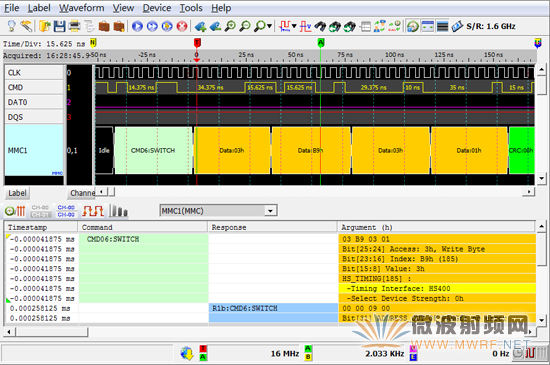Open the open-folder file icon

(x=45, y=26)
